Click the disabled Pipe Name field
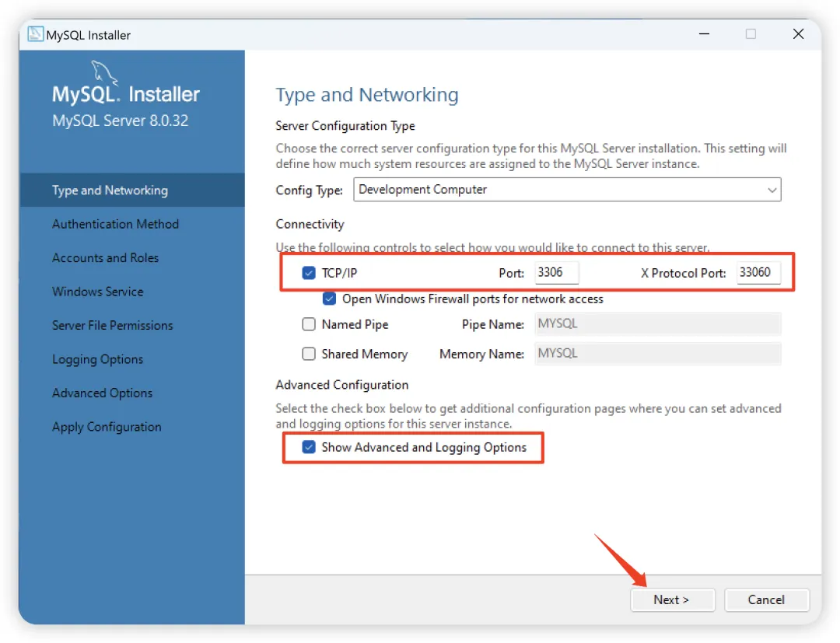The height and width of the screenshot is (643, 840). 657,324
